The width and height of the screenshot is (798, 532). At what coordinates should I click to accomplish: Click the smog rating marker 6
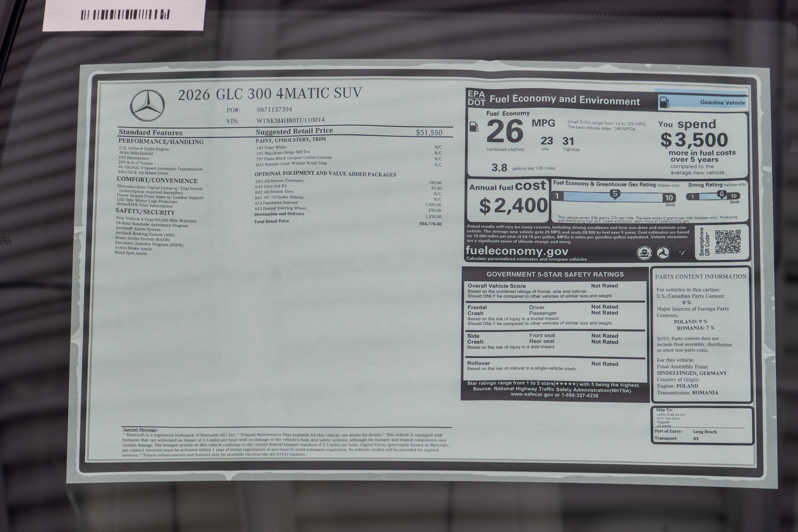coord(722,194)
